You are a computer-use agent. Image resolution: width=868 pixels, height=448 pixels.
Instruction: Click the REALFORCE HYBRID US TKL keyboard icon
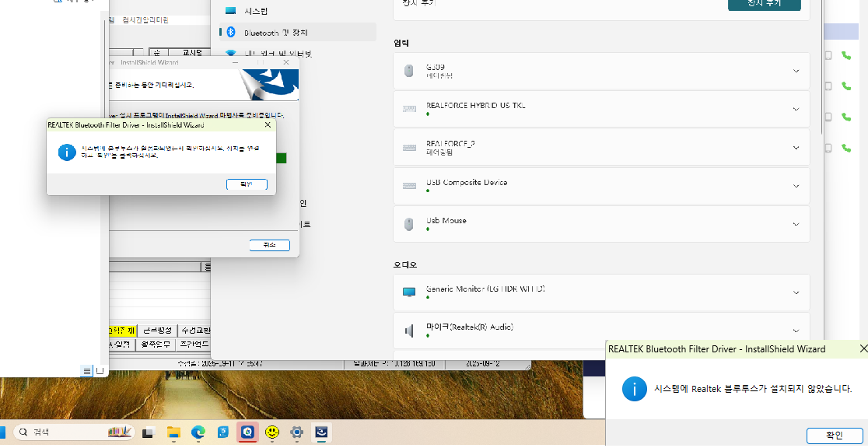[x=410, y=109]
